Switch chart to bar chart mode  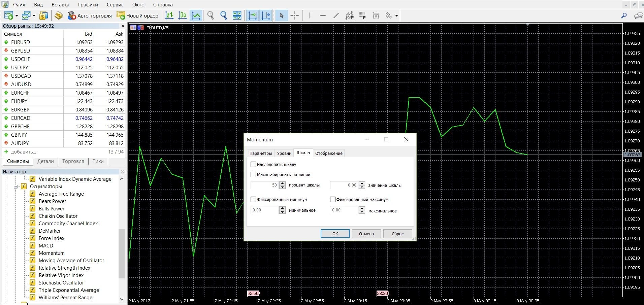pos(169,15)
